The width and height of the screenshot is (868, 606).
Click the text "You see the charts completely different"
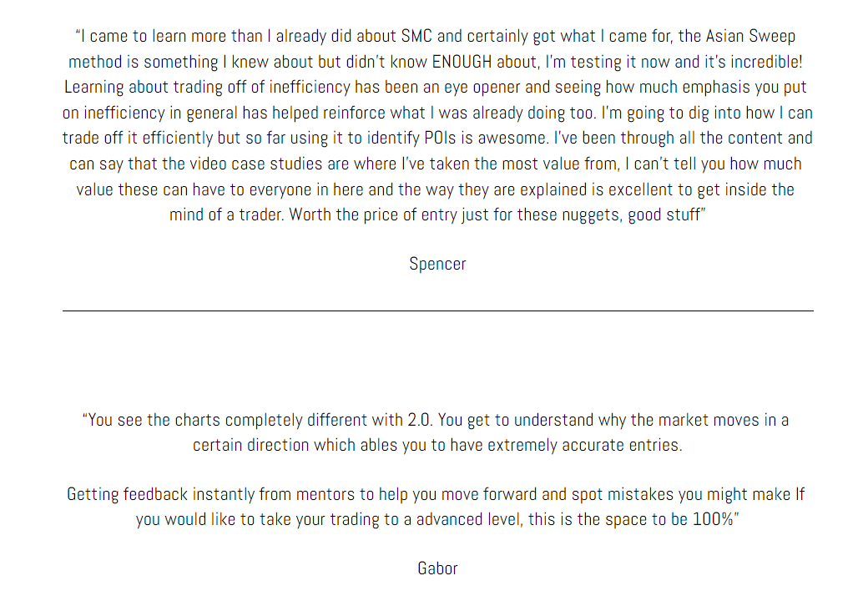click(x=243, y=420)
